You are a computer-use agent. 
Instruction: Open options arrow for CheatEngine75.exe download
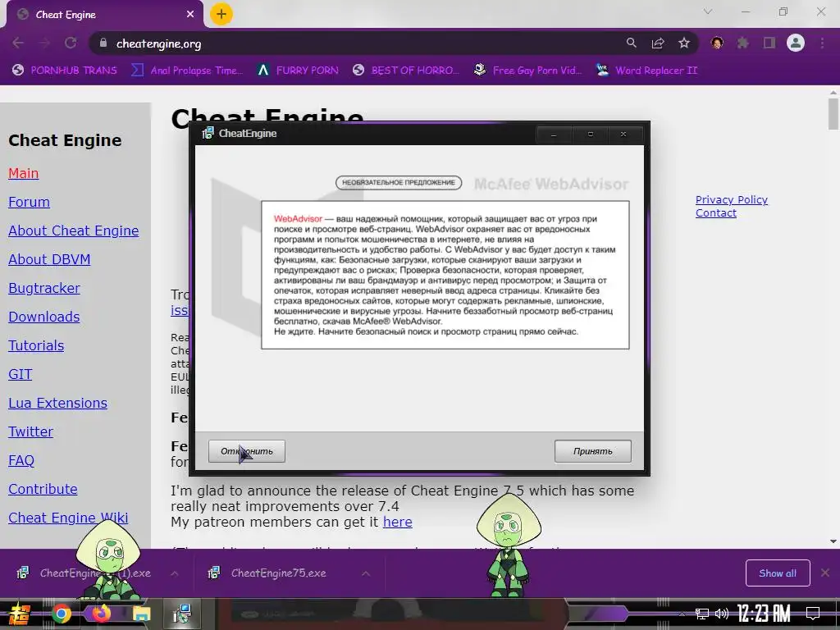coord(366,573)
